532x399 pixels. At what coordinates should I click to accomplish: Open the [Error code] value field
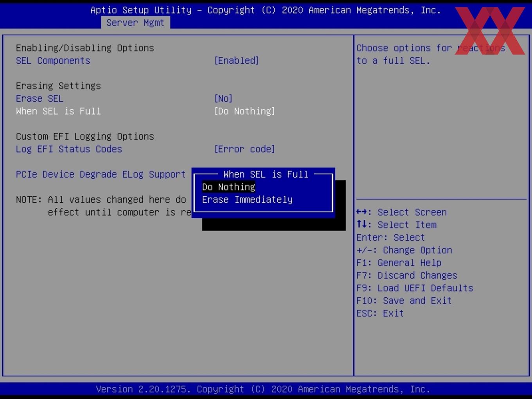tap(244, 149)
